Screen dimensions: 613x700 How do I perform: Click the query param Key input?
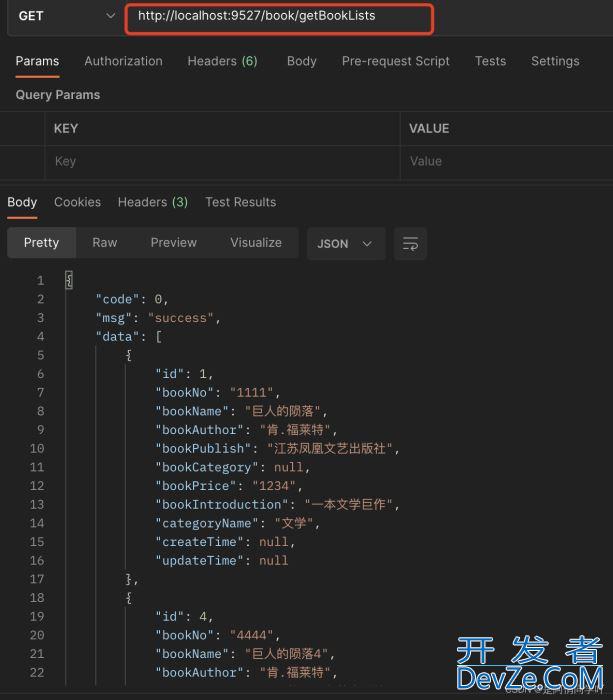(222, 162)
